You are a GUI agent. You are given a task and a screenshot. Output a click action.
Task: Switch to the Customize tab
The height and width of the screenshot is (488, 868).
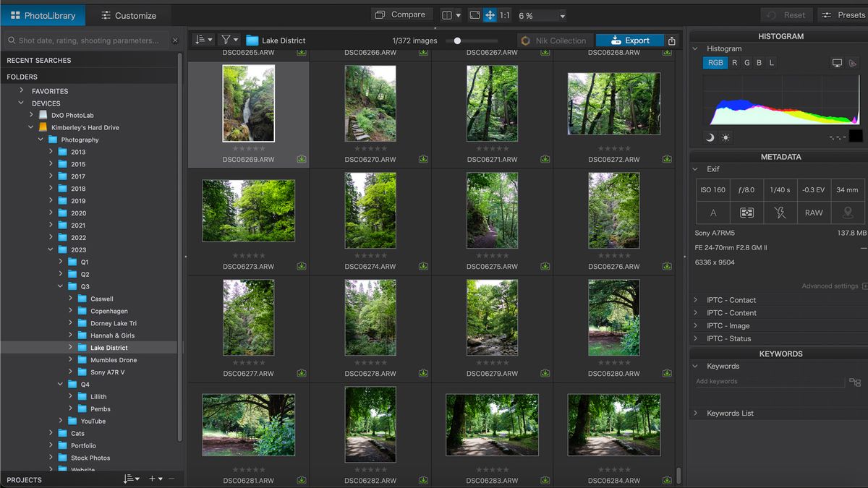pos(130,14)
